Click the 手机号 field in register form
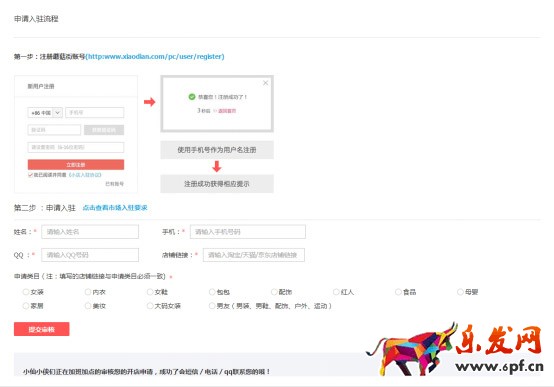The width and height of the screenshot is (554, 387). pyautogui.click(x=95, y=113)
